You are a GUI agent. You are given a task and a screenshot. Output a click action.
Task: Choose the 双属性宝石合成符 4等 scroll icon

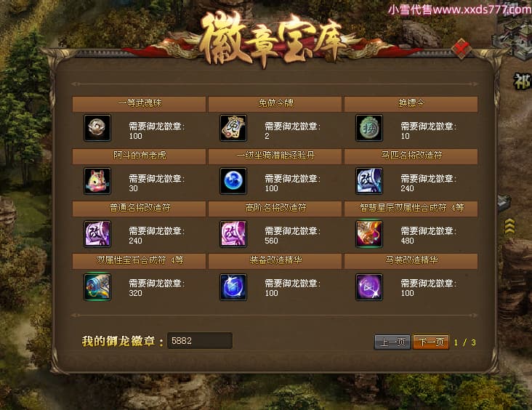97,287
